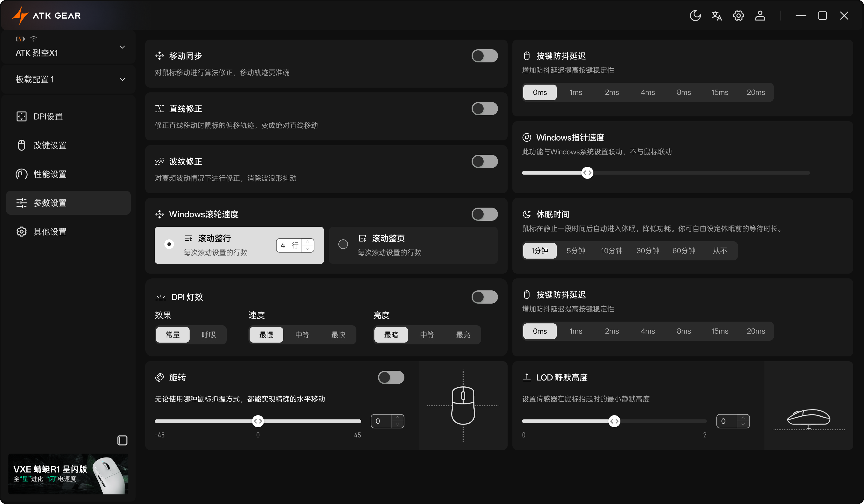Select the 参数设置 sidebar item
This screenshot has width=864, height=504.
tap(50, 203)
